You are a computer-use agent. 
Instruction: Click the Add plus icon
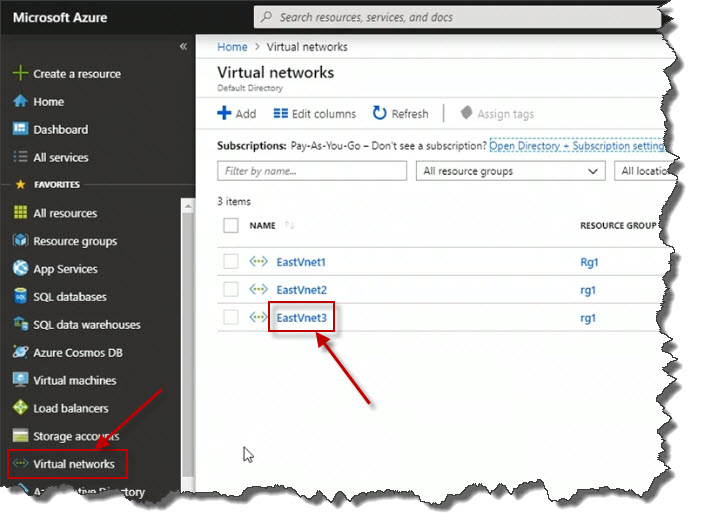point(224,113)
